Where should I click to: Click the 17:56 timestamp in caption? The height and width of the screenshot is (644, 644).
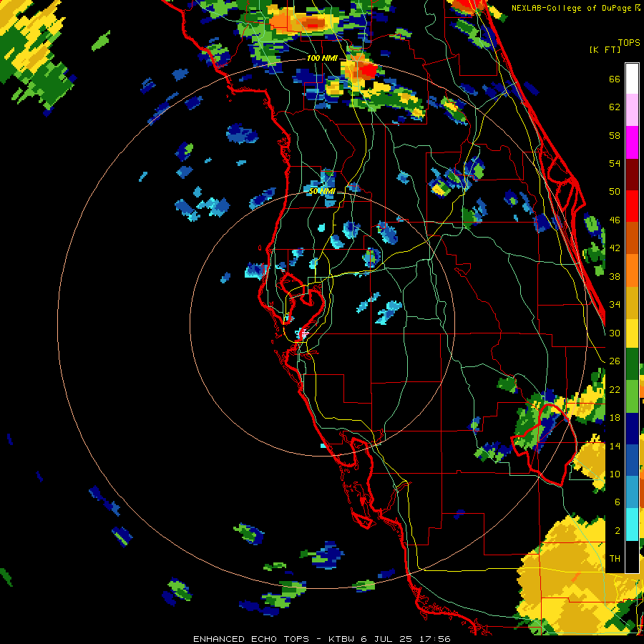click(x=435, y=639)
